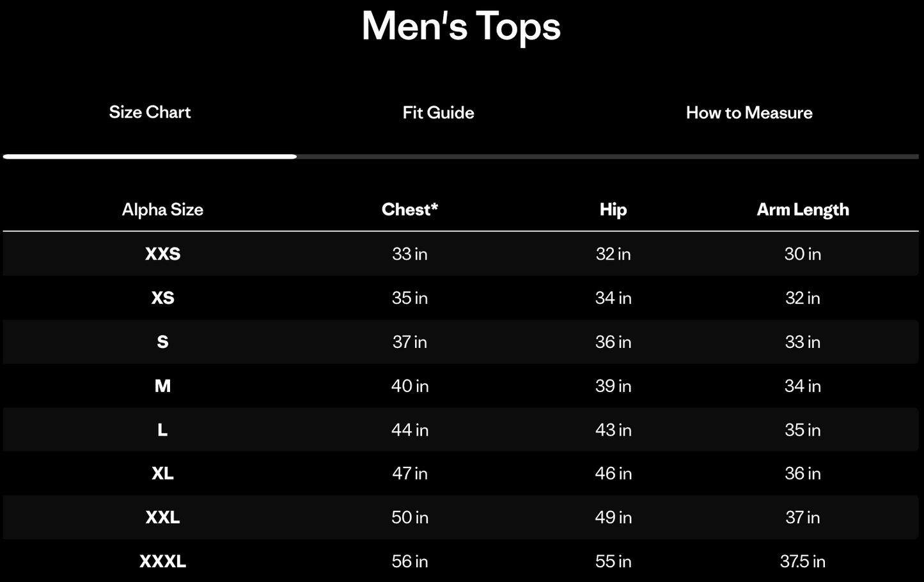The image size is (924, 582).
Task: Select the XXXL size row
Action: 163,561
